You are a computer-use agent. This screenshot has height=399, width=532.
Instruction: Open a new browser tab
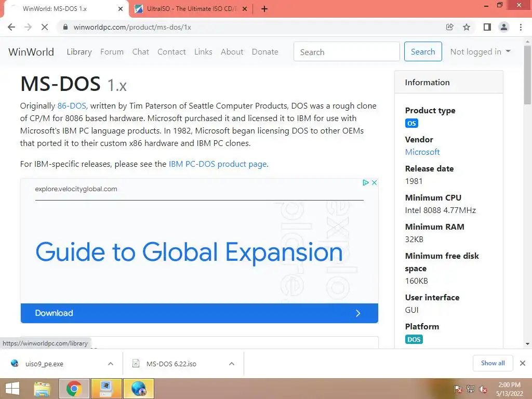264,9
